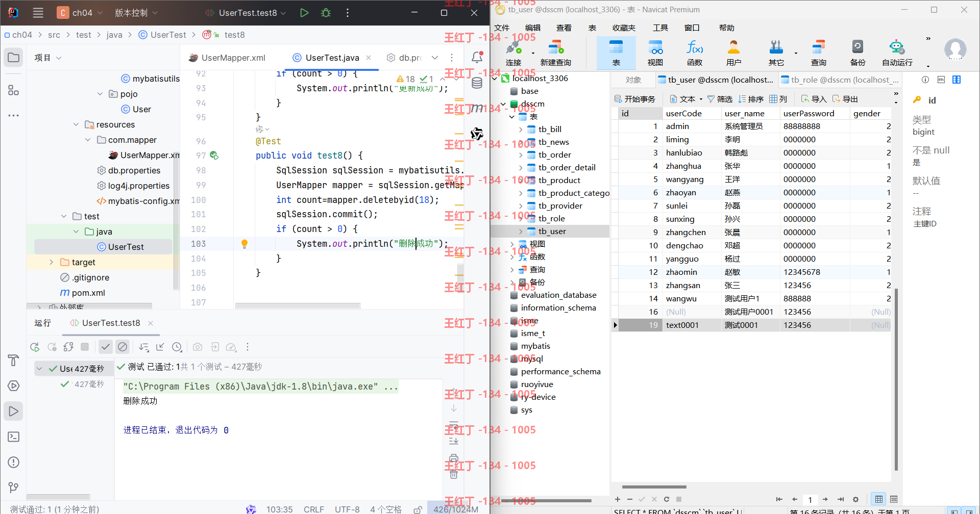Click Navicat Connection toolbar icon
This screenshot has width=980, height=514.
pyautogui.click(x=513, y=53)
